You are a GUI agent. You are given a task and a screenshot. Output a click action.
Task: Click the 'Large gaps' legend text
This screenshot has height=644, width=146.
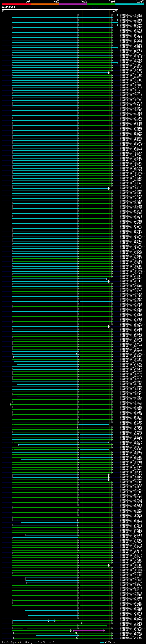10,642
